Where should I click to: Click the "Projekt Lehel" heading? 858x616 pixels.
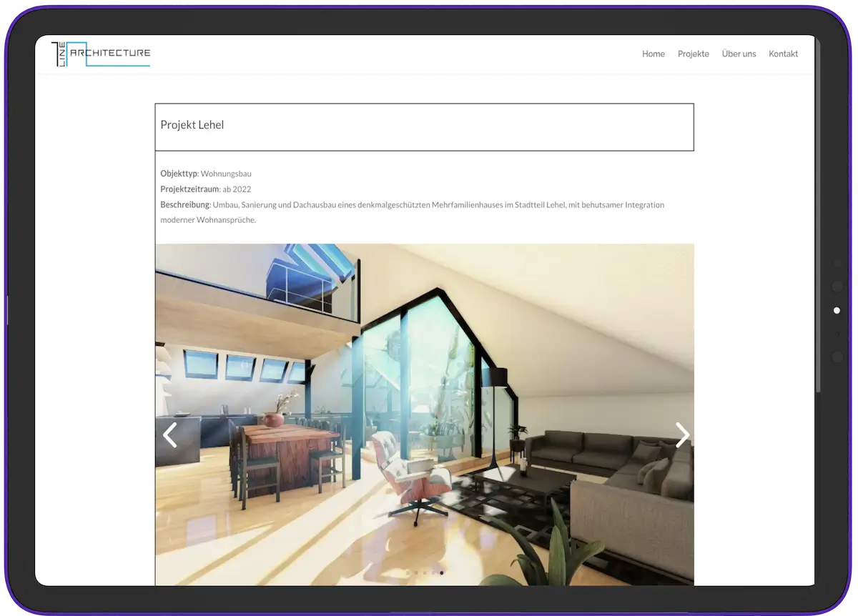(x=192, y=125)
